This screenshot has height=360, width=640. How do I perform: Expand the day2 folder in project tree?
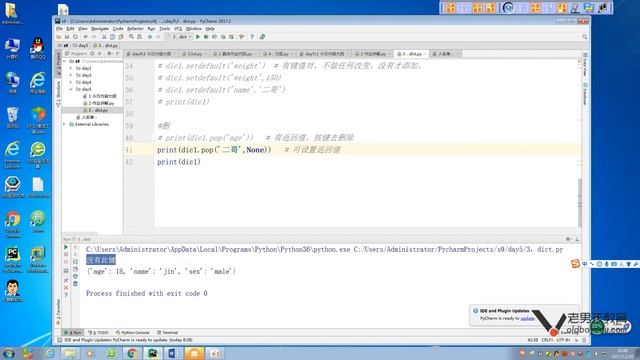71,68
